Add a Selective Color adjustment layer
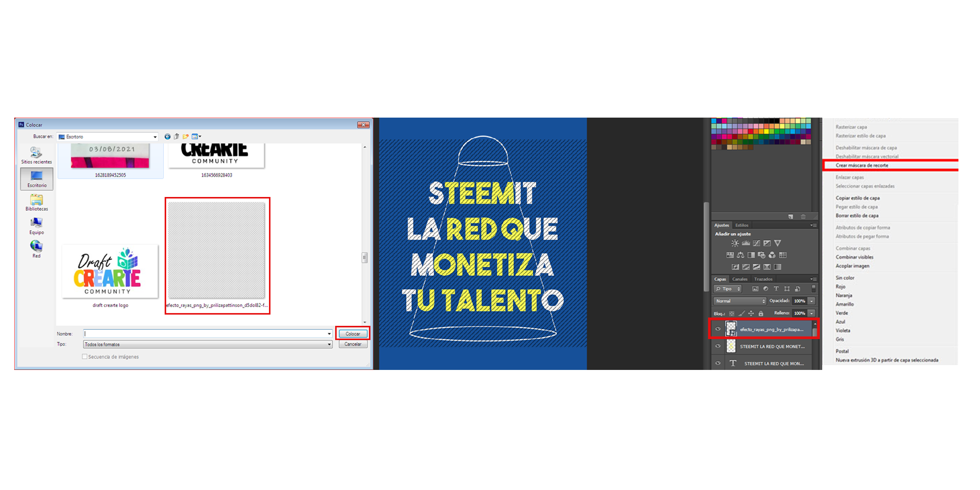980x490 pixels. 767,267
